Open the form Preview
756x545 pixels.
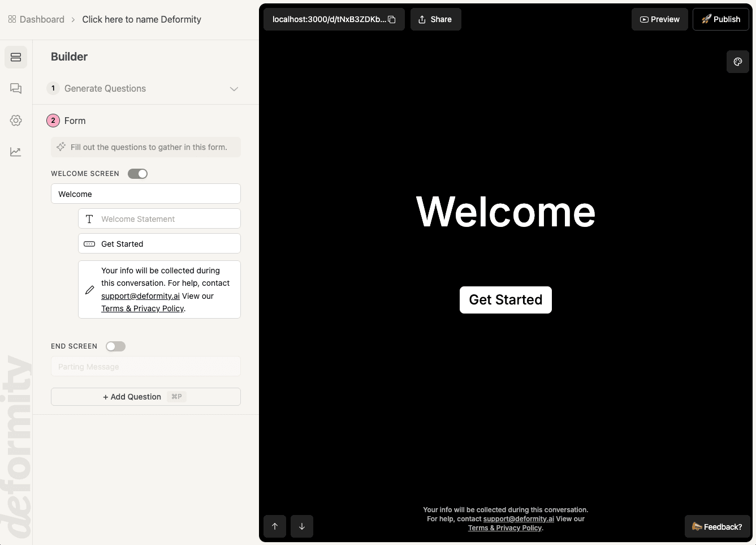[659, 19]
